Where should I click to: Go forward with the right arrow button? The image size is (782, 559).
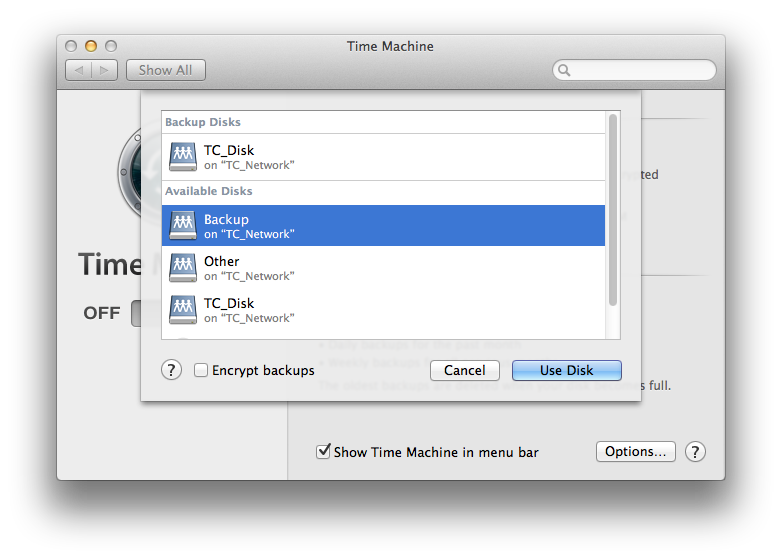pos(104,70)
